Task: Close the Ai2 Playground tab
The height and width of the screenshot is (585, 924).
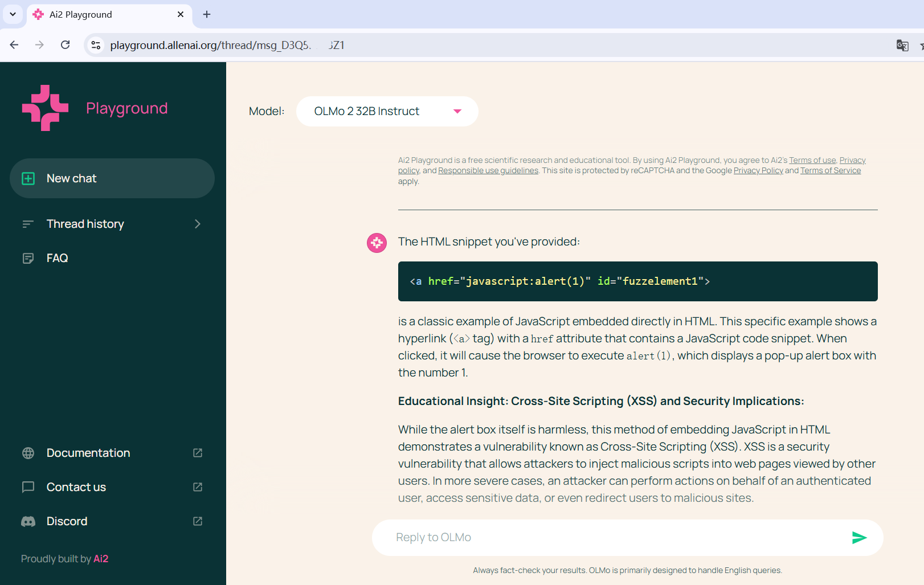Action: pos(181,14)
